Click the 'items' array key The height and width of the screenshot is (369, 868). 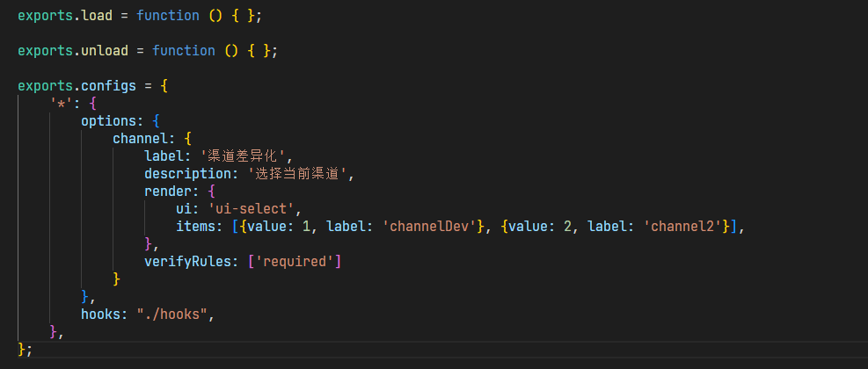pos(195,227)
